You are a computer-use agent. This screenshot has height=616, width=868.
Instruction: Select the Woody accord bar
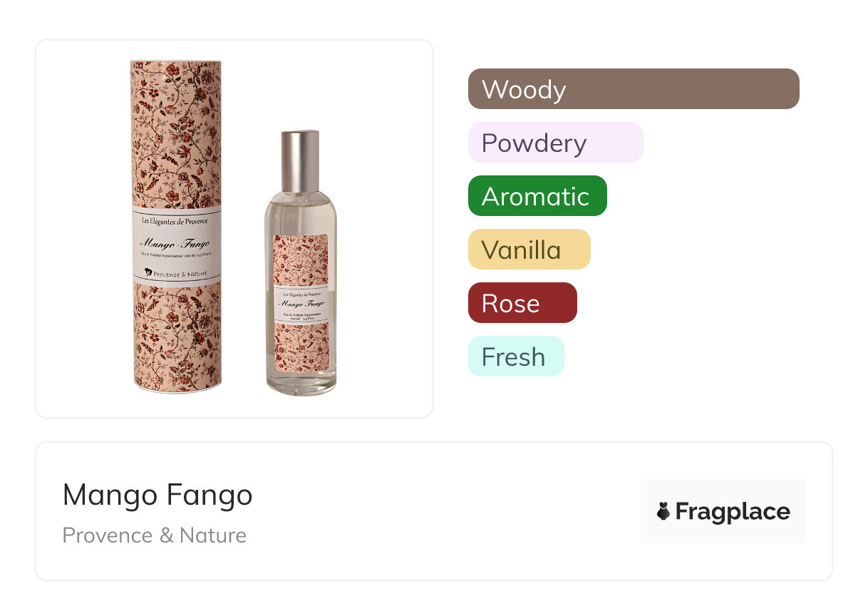634,89
